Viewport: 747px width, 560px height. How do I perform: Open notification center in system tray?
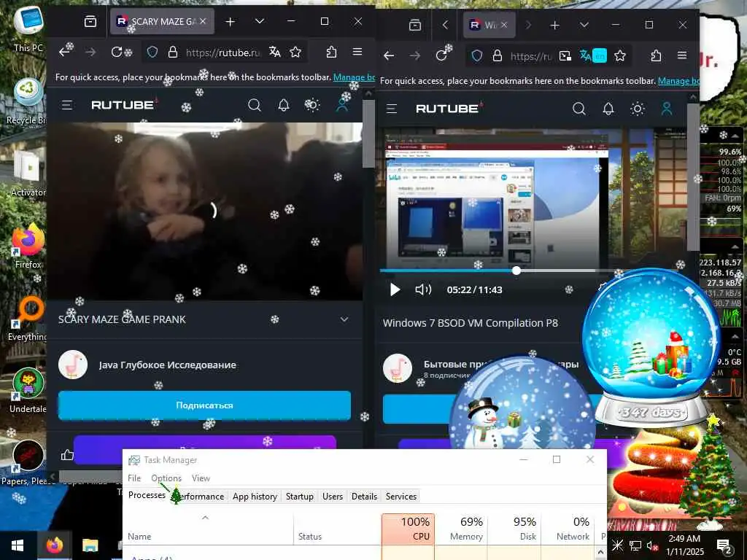(724, 545)
